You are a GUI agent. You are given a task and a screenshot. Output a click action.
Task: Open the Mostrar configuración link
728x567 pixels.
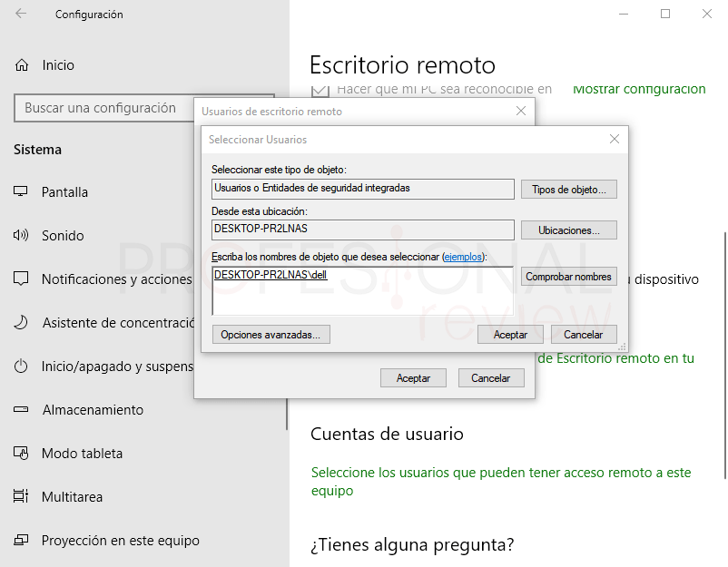638,89
